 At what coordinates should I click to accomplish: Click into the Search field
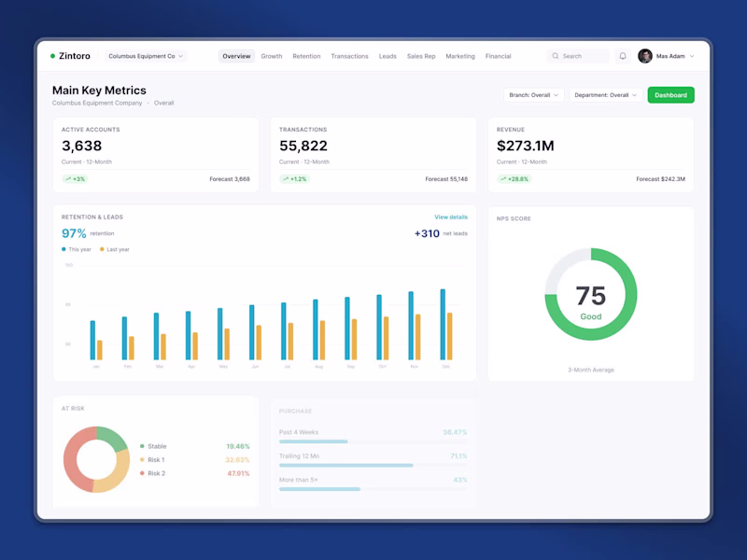point(578,56)
